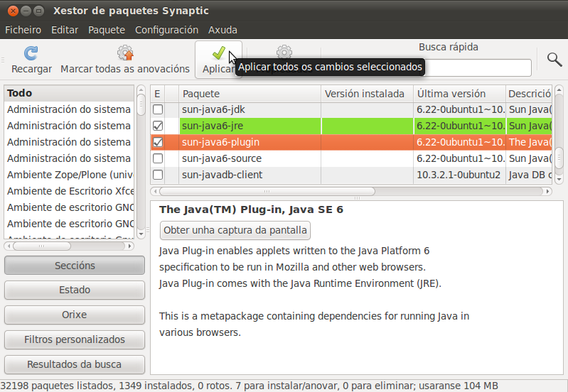Click the magnifying glass search icon
This screenshot has width=568, height=392.
(554, 59)
